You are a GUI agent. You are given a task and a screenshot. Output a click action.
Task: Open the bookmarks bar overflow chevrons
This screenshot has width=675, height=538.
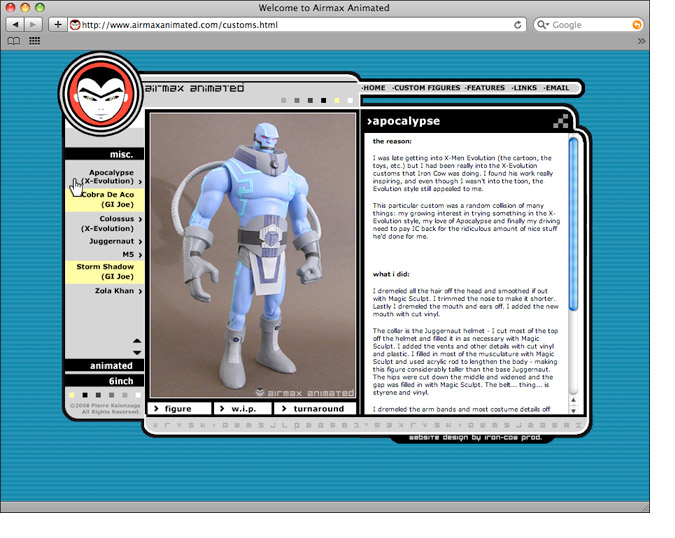(641, 41)
